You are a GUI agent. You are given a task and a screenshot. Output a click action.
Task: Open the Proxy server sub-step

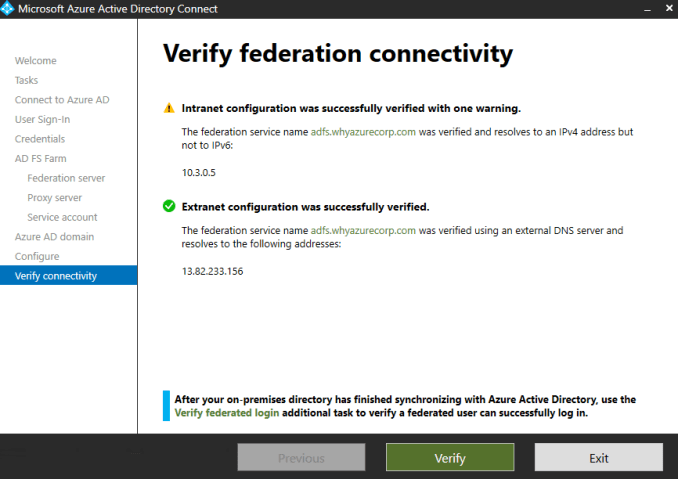(54, 198)
